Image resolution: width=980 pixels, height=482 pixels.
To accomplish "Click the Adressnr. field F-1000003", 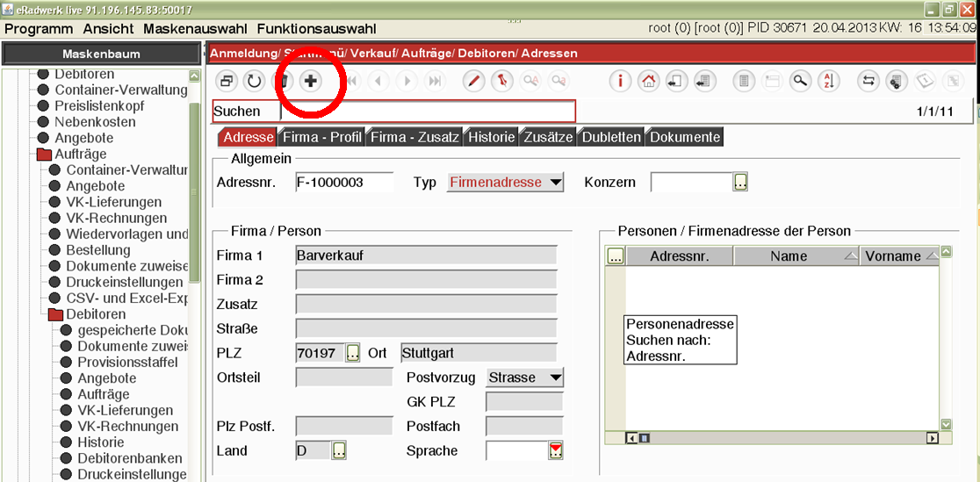I will point(343,183).
